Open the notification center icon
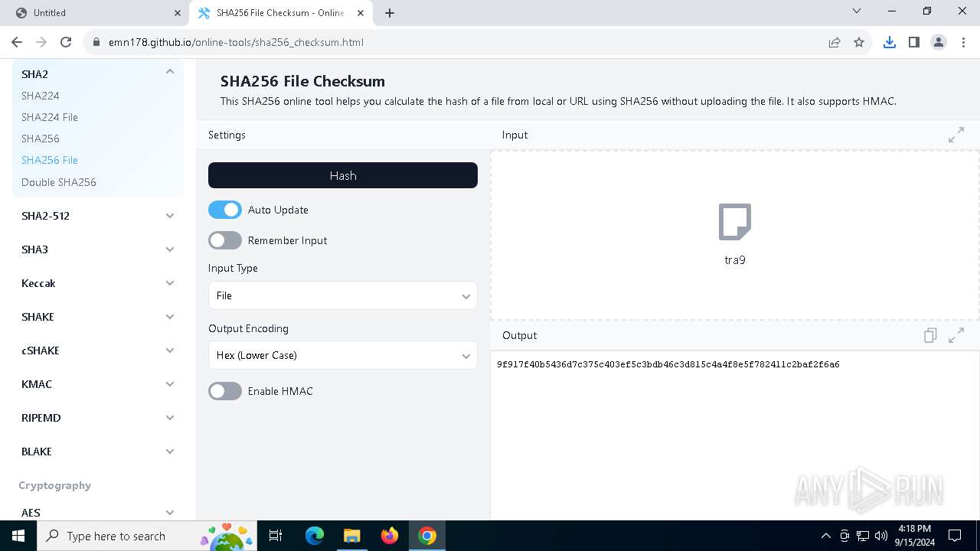This screenshot has width=980, height=551. [x=955, y=536]
